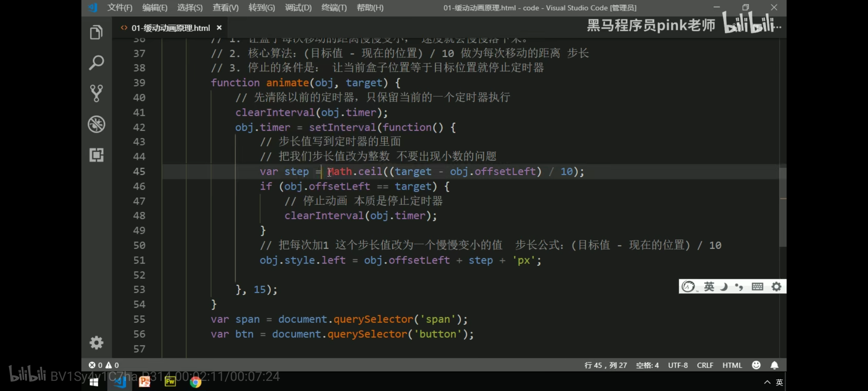
Task: Click the editor vertical scrollbar thumb
Action: pos(783,206)
